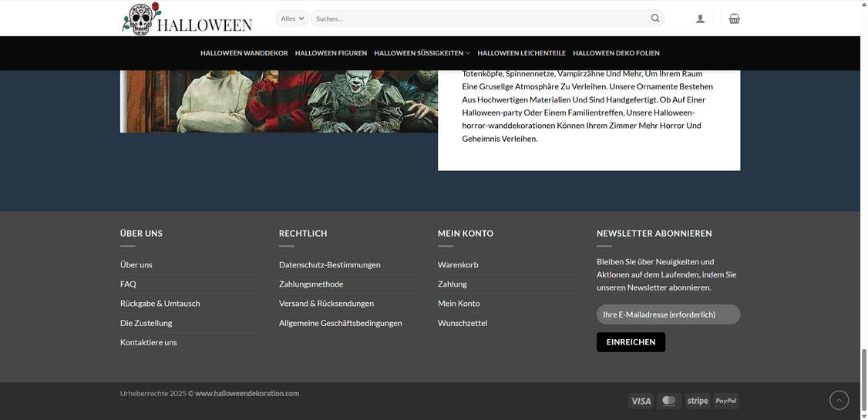Open the Alles category dropdown

coord(292,18)
